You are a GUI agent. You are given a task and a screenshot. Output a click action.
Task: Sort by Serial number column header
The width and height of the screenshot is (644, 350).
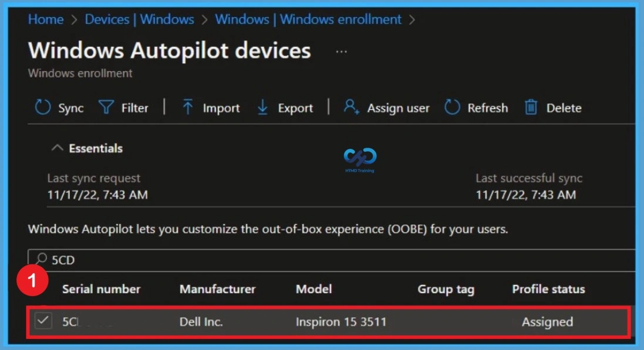tap(101, 289)
